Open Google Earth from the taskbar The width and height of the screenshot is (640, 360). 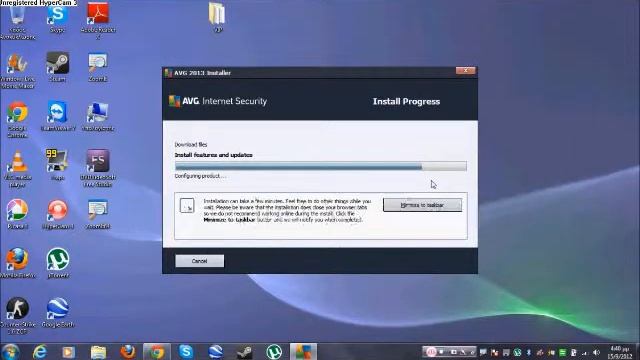(216, 352)
